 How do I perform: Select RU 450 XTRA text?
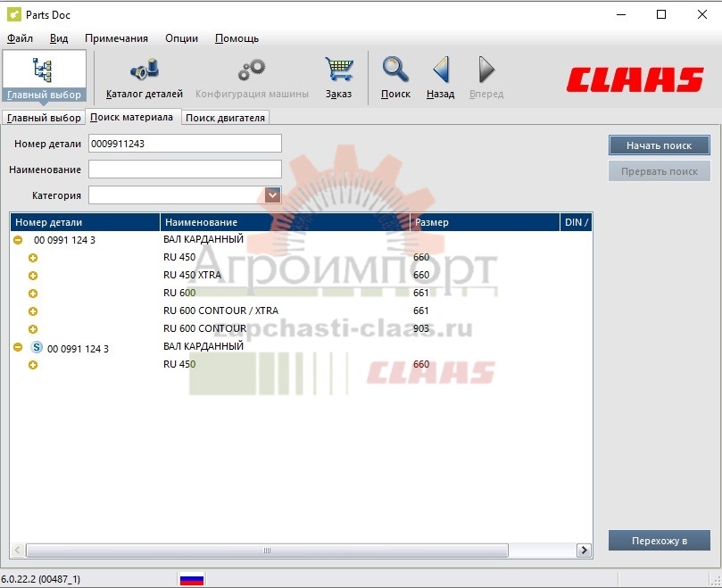coord(193,275)
